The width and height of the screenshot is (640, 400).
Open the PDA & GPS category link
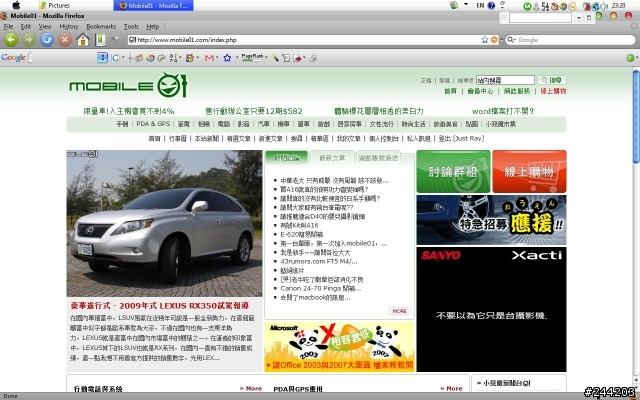(x=153, y=124)
